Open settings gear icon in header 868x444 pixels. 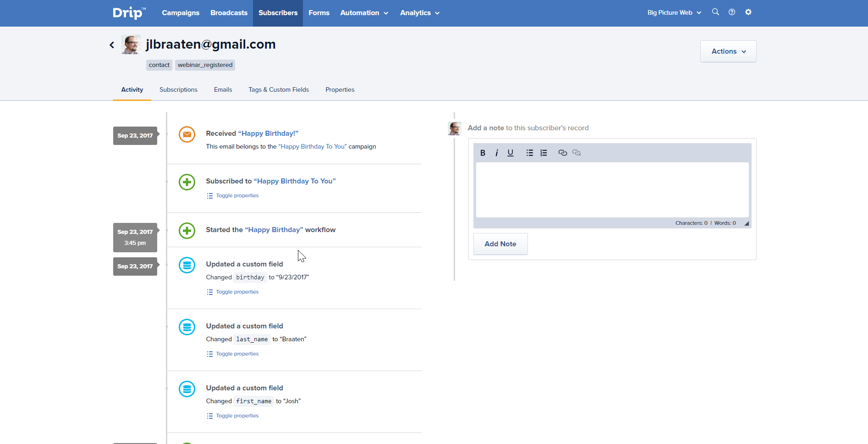pyautogui.click(x=748, y=12)
